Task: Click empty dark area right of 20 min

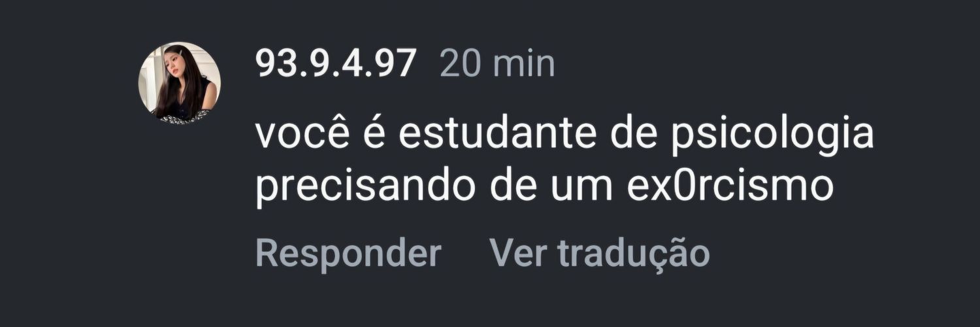Action: pyautogui.click(x=751, y=64)
